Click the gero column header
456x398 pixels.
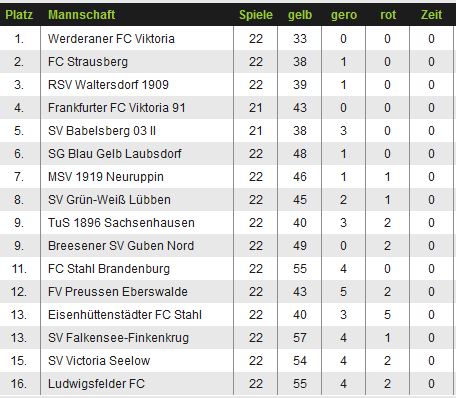(344, 15)
